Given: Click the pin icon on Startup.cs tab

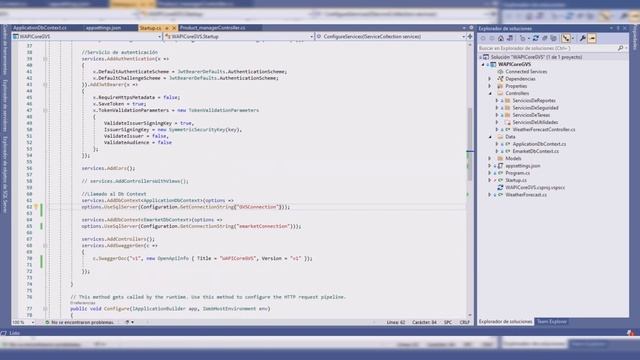Looking at the screenshot, I should 167,28.
